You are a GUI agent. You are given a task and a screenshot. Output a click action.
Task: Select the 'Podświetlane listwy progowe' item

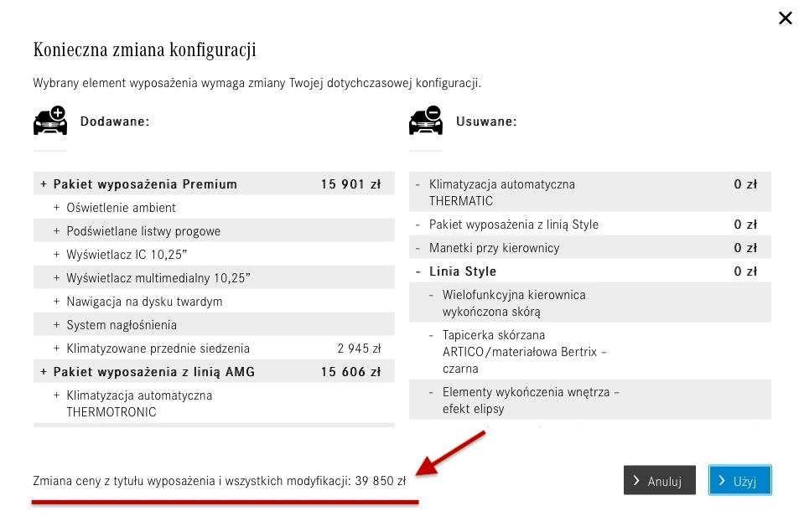pyautogui.click(x=214, y=230)
